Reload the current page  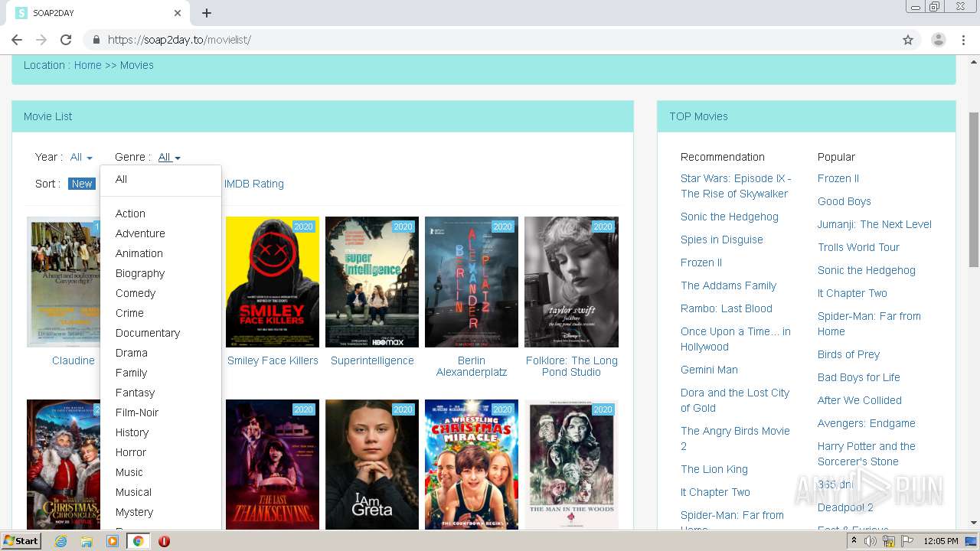[x=66, y=40]
